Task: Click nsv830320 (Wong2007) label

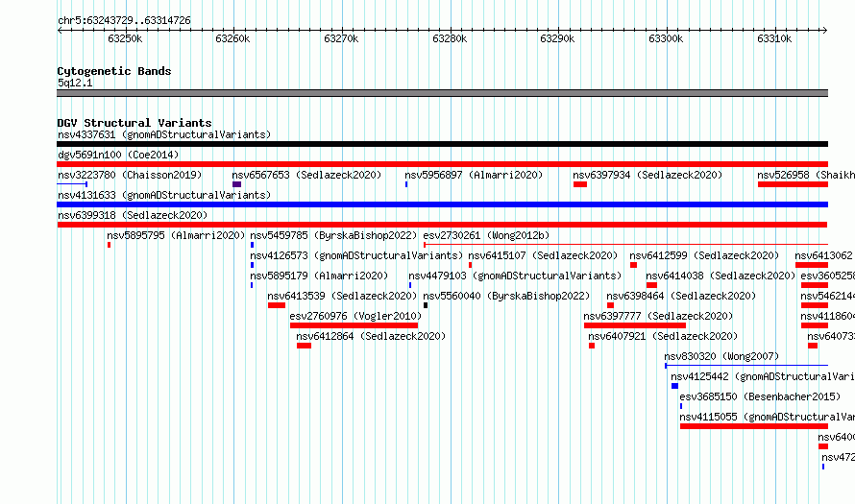Action: 721,356
